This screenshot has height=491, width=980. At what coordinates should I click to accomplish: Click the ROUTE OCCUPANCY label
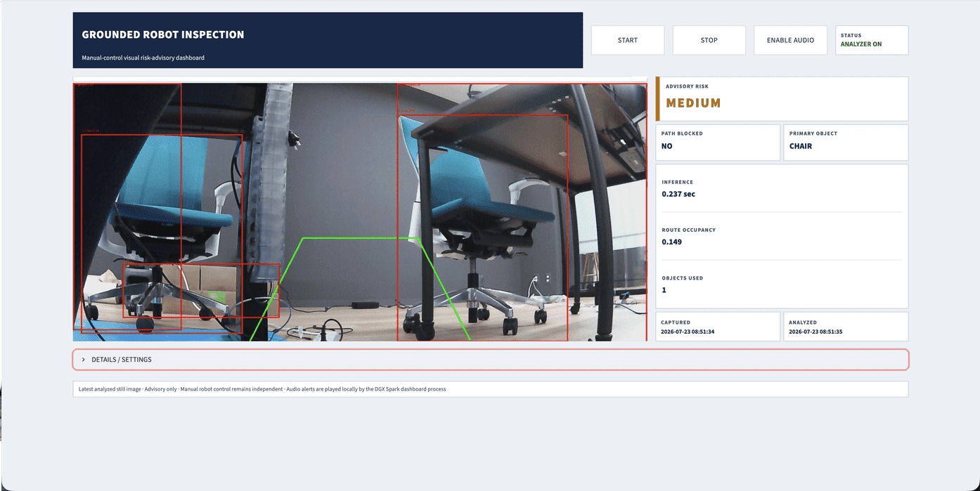[688, 230]
